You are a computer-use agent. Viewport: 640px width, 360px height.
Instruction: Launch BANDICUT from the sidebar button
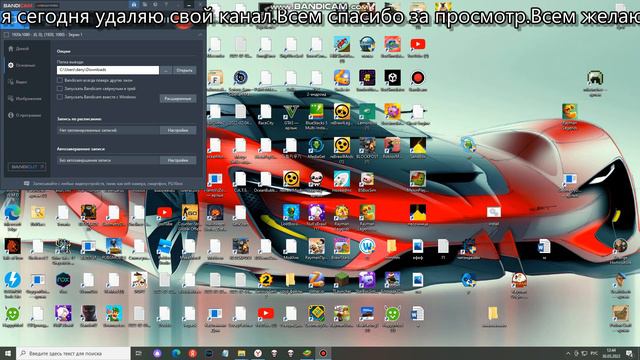(27, 167)
